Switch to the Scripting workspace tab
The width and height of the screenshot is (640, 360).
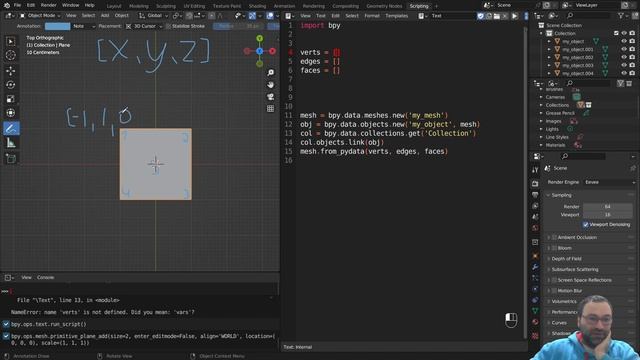419,6
